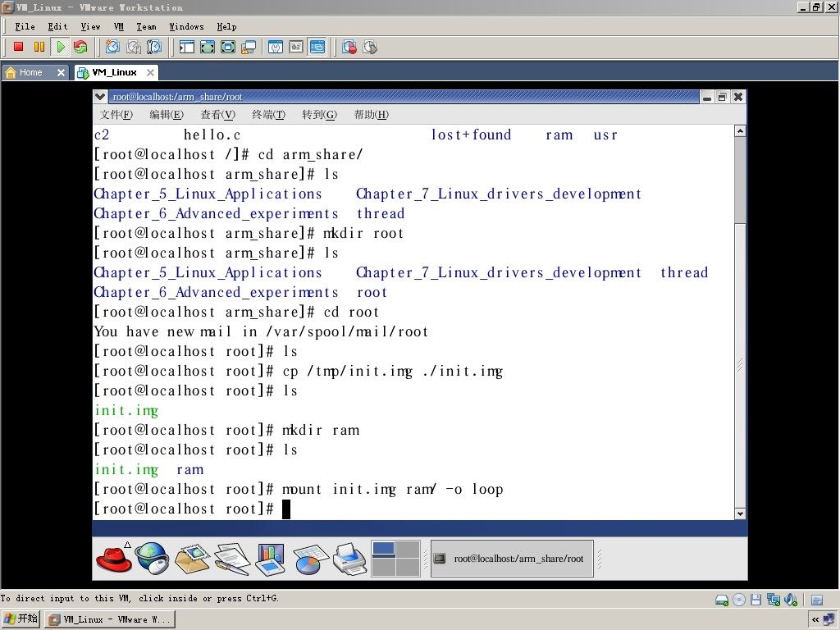Toggle the sidebar view
The image size is (840, 630).
(x=186, y=47)
